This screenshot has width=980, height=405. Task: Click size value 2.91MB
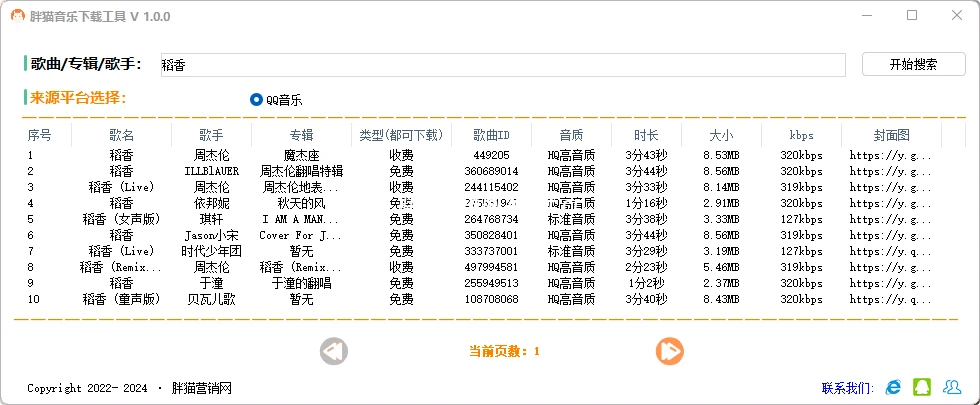tap(721, 204)
